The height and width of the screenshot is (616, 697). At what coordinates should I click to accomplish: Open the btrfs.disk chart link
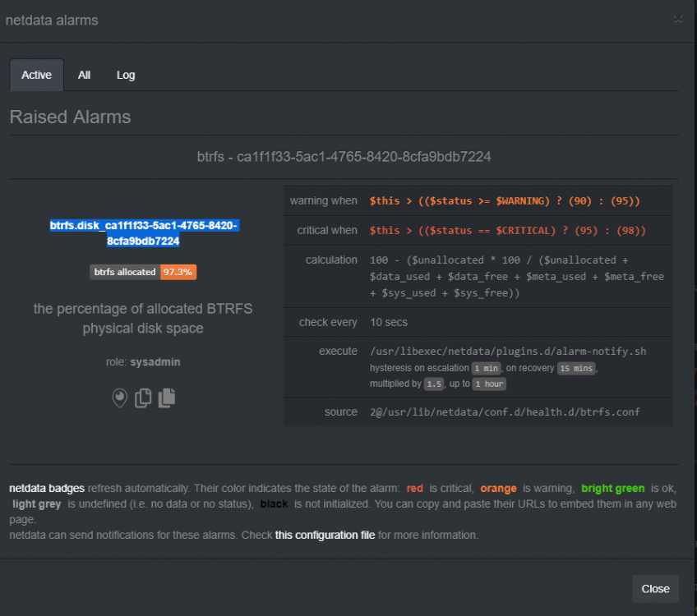[143, 233]
